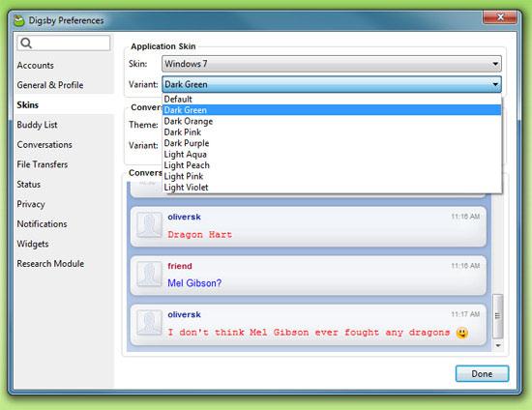This screenshot has height=410, width=532.
Task: Close the Digsby Preferences window
Action: (x=500, y=17)
